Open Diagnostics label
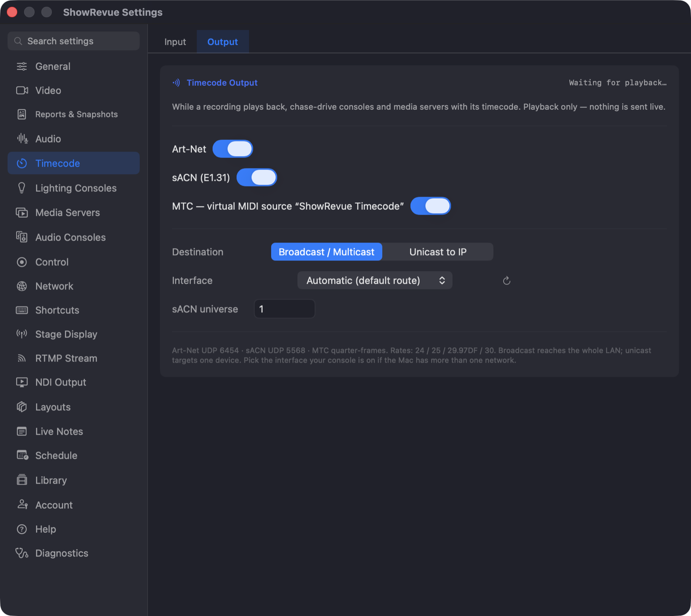This screenshot has height=616, width=691. click(x=62, y=553)
